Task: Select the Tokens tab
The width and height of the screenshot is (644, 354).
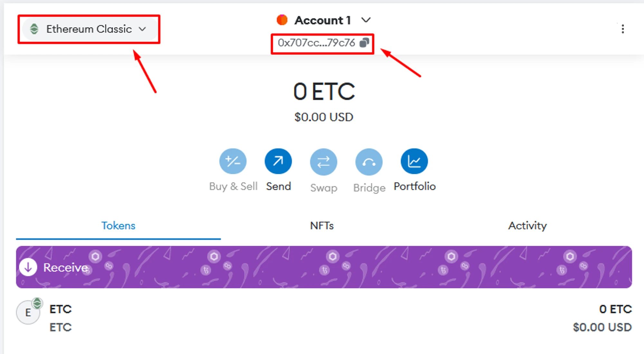Action: pos(118,225)
